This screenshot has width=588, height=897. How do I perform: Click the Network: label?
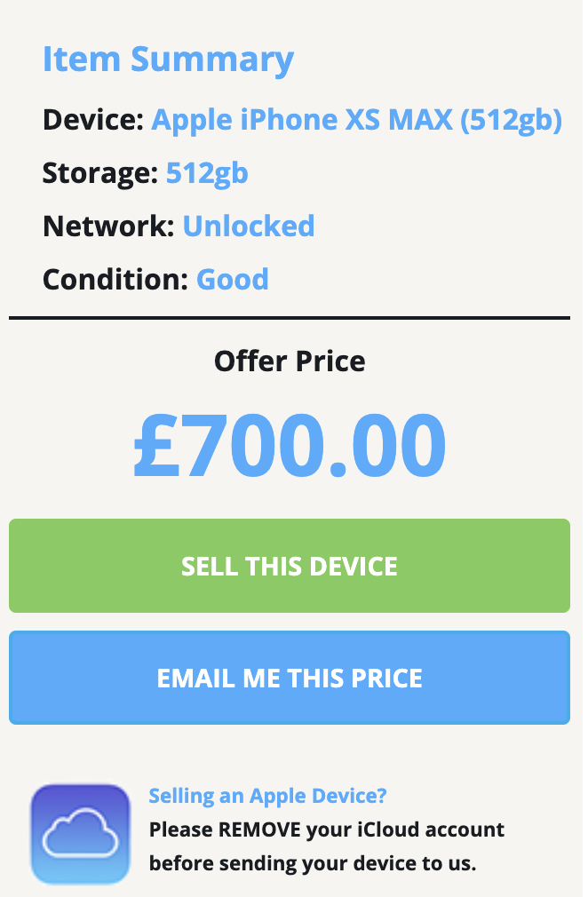pyautogui.click(x=108, y=226)
